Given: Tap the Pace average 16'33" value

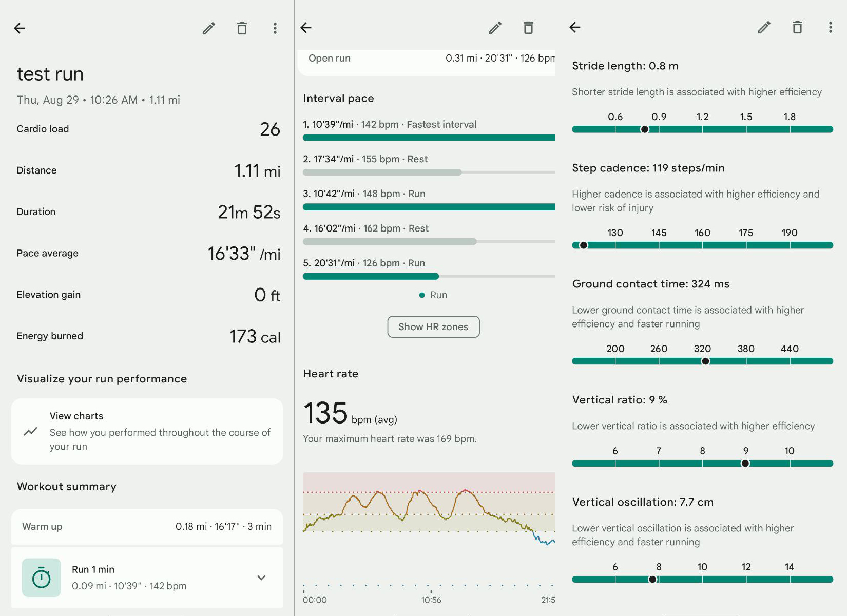Looking at the screenshot, I should pos(244,254).
